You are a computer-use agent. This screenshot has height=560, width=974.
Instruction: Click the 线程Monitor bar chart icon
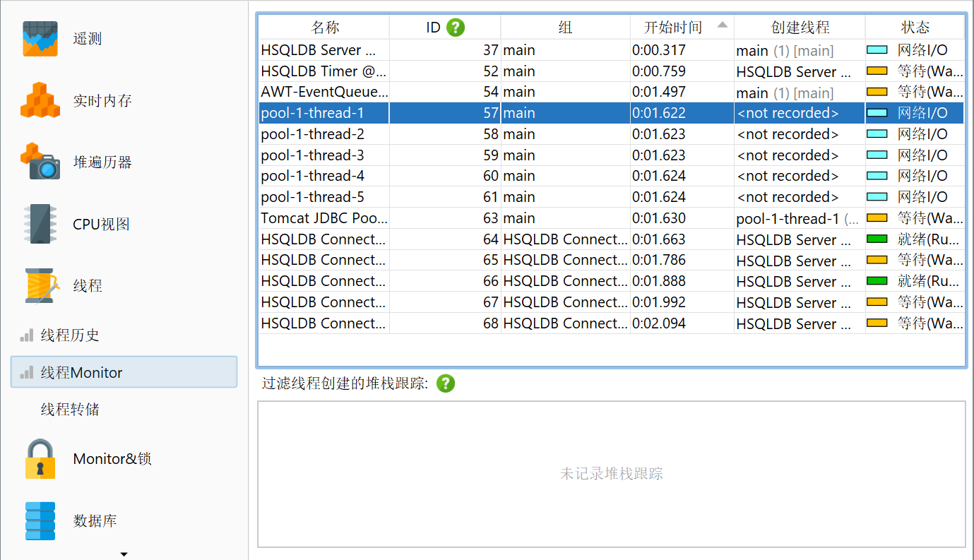tap(27, 372)
